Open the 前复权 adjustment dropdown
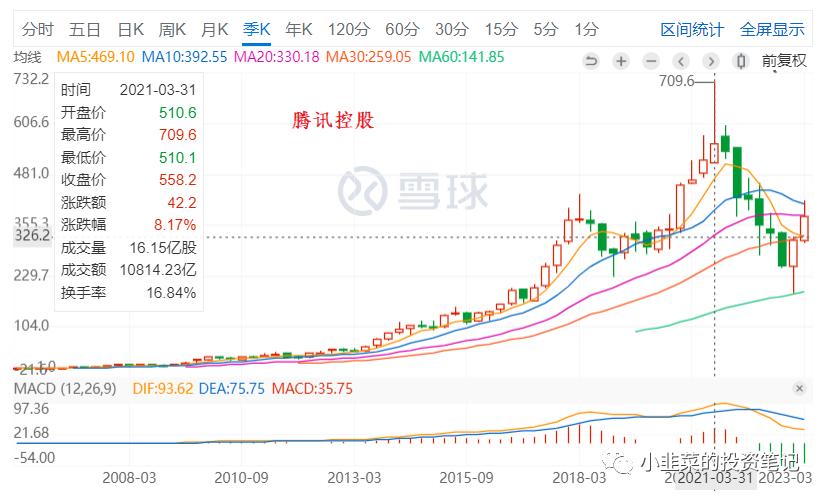Screen dimensions: 826x498 pyautogui.click(x=784, y=61)
